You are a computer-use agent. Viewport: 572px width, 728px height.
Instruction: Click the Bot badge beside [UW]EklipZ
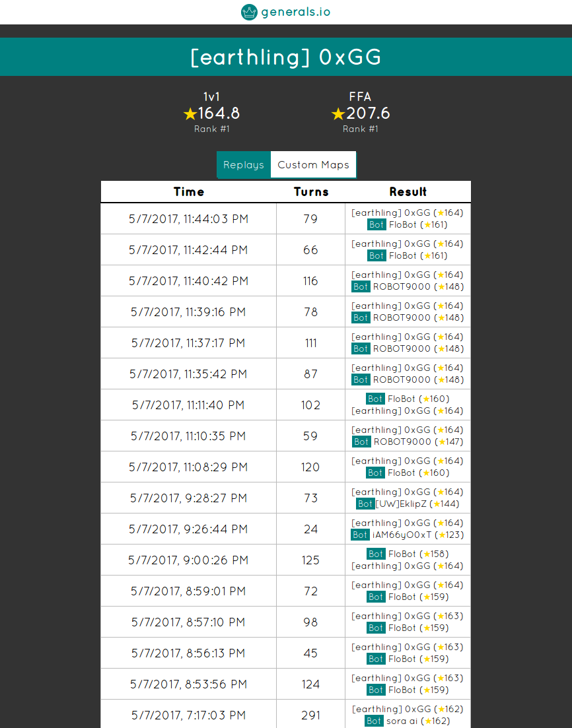click(365, 504)
